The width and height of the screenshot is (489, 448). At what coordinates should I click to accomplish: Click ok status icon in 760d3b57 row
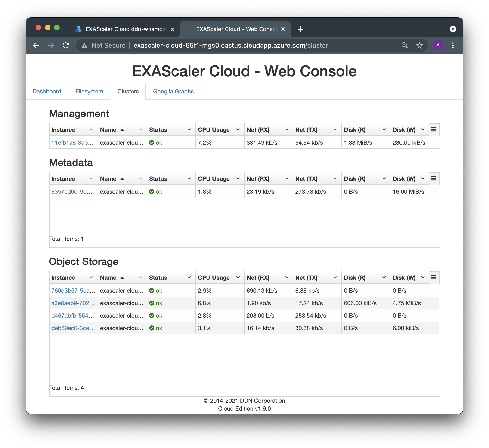click(152, 291)
